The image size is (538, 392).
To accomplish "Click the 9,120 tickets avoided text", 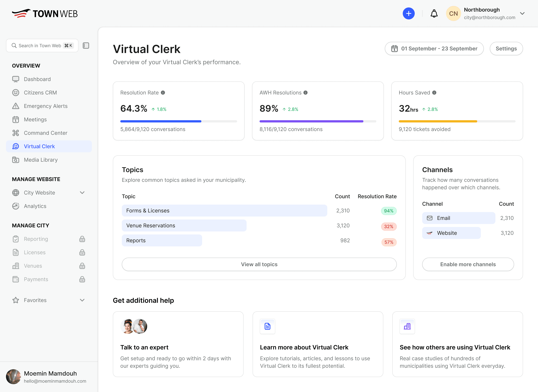I will point(424,129).
